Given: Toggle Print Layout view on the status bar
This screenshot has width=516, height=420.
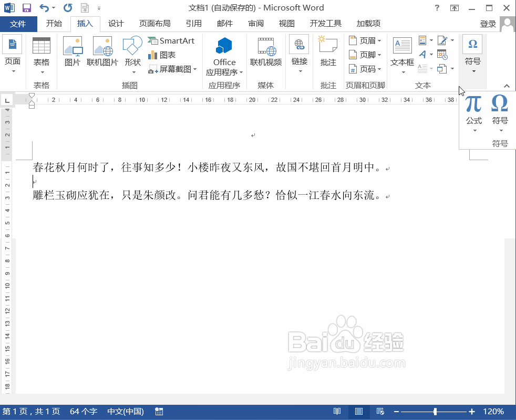Looking at the screenshot, I should [359, 412].
